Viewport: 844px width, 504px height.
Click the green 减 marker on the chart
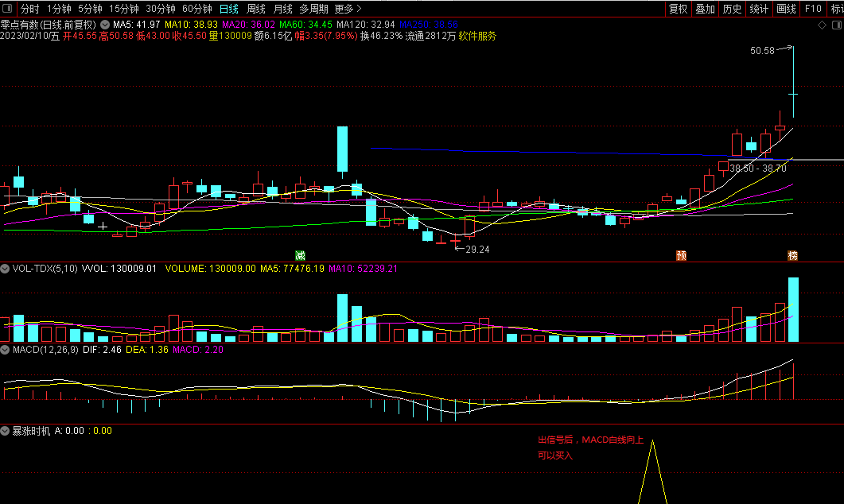301,255
